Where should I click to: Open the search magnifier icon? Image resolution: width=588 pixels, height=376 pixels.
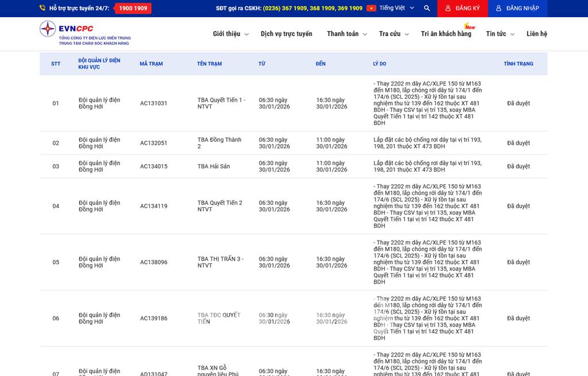427,9
